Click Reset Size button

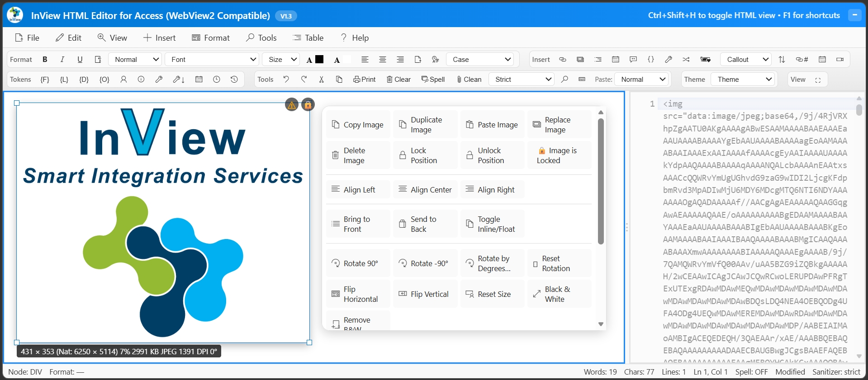[x=493, y=294]
